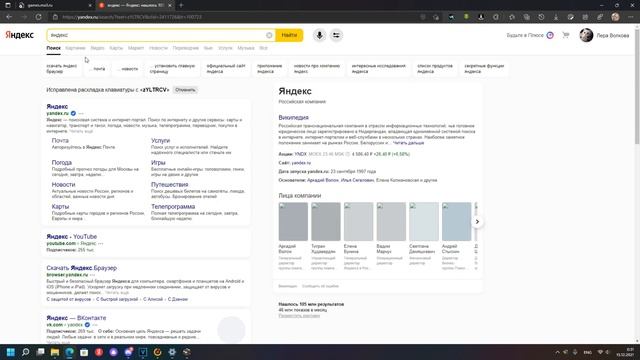Open browser downloads arrow icon
Screen dimensions: 640x360
pos(556,17)
